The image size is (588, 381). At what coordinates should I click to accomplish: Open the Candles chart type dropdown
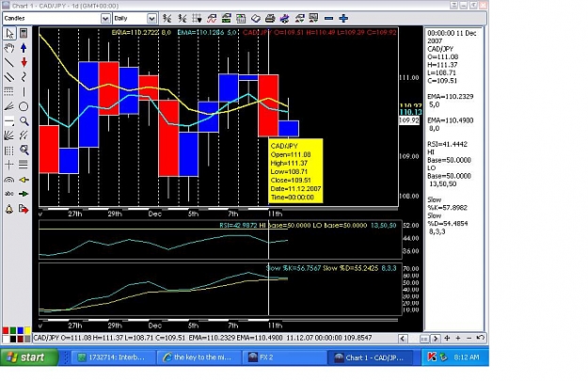[105, 19]
